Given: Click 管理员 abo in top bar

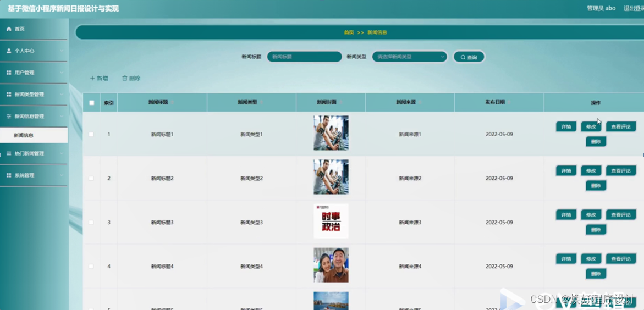Looking at the screenshot, I should pyautogui.click(x=601, y=8).
